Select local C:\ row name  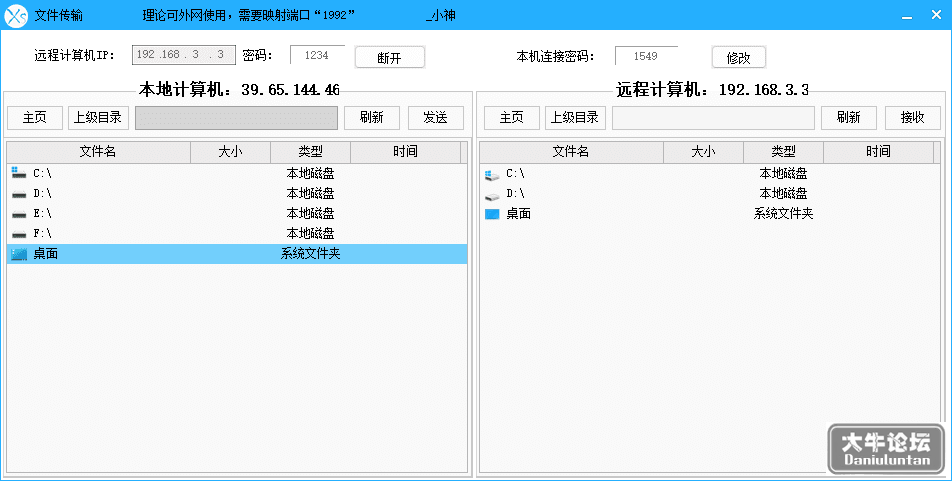coord(42,174)
